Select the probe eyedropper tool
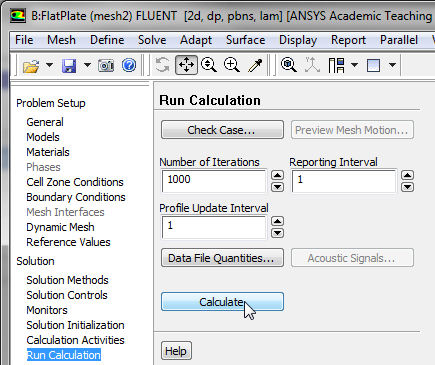 click(255, 65)
